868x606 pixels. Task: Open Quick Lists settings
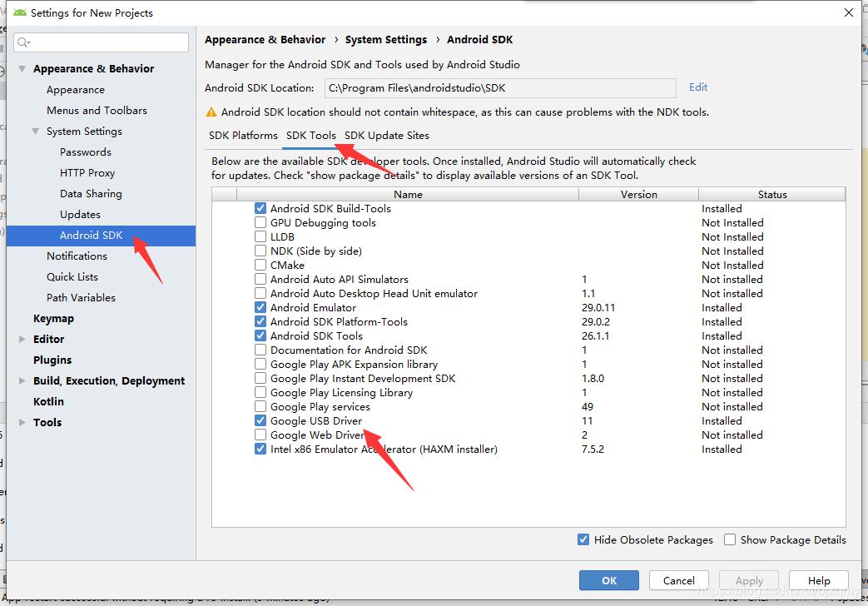72,276
